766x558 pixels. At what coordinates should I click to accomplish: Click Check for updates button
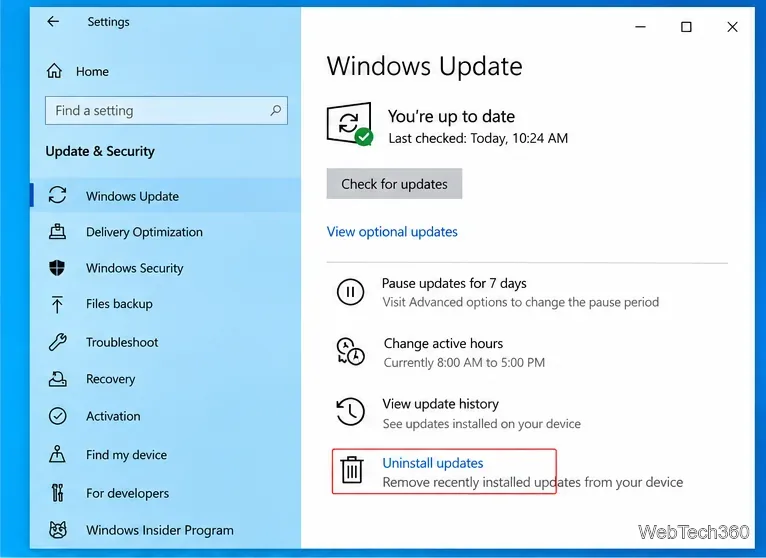[394, 184]
